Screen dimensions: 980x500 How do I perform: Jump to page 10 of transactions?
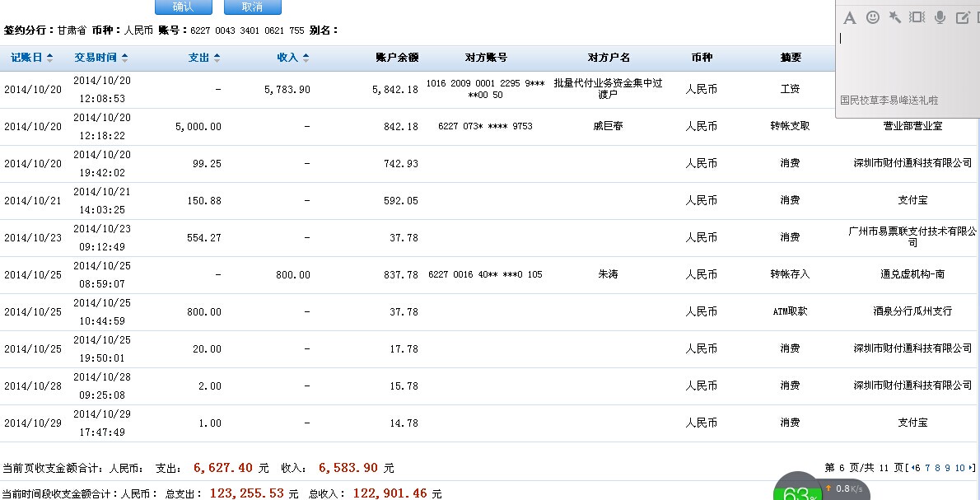tap(959, 468)
